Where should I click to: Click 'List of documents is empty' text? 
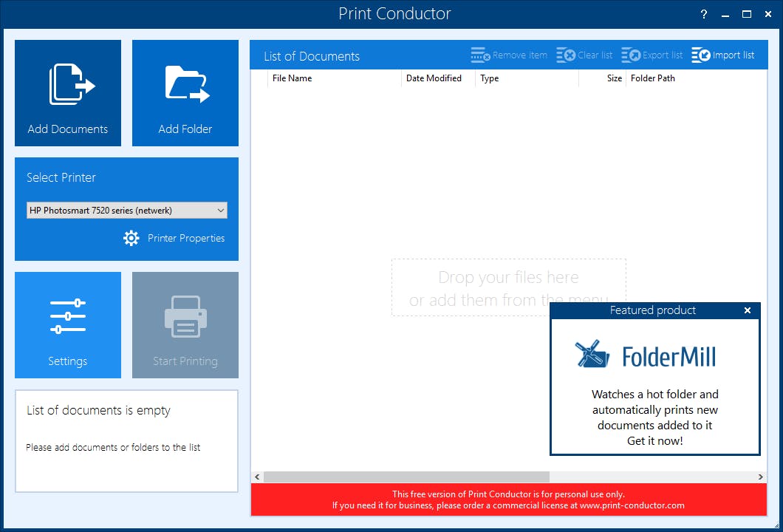pyautogui.click(x=98, y=410)
